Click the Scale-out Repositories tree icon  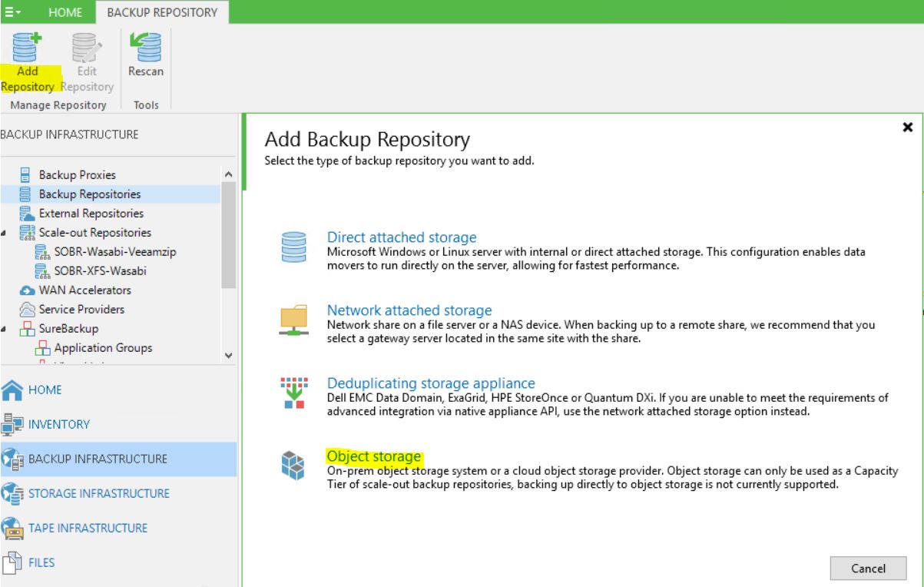click(25, 232)
